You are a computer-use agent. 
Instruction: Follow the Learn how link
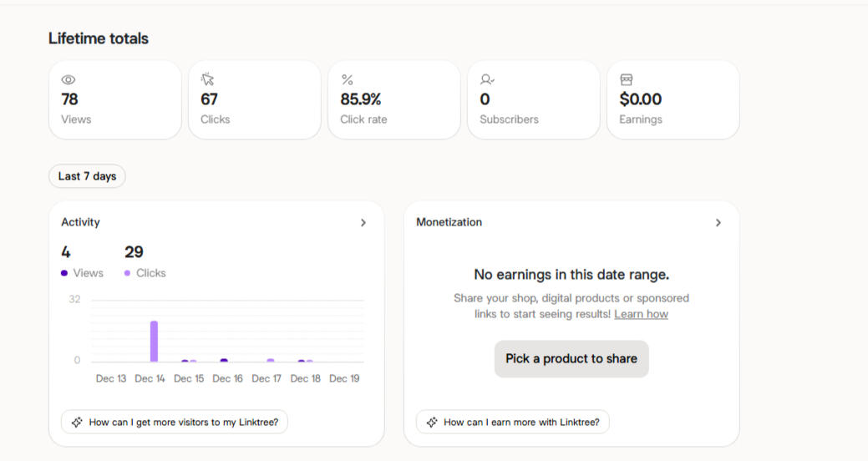point(641,314)
